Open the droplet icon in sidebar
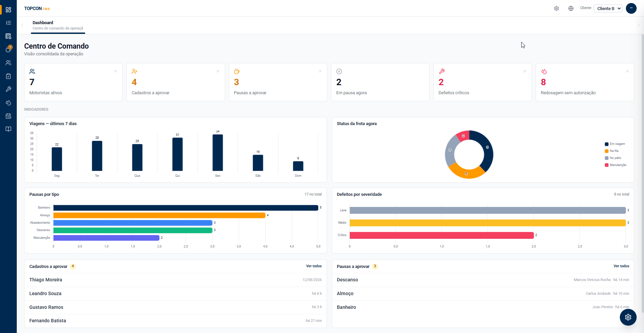Screen dimensions: 644x333 [8, 103]
